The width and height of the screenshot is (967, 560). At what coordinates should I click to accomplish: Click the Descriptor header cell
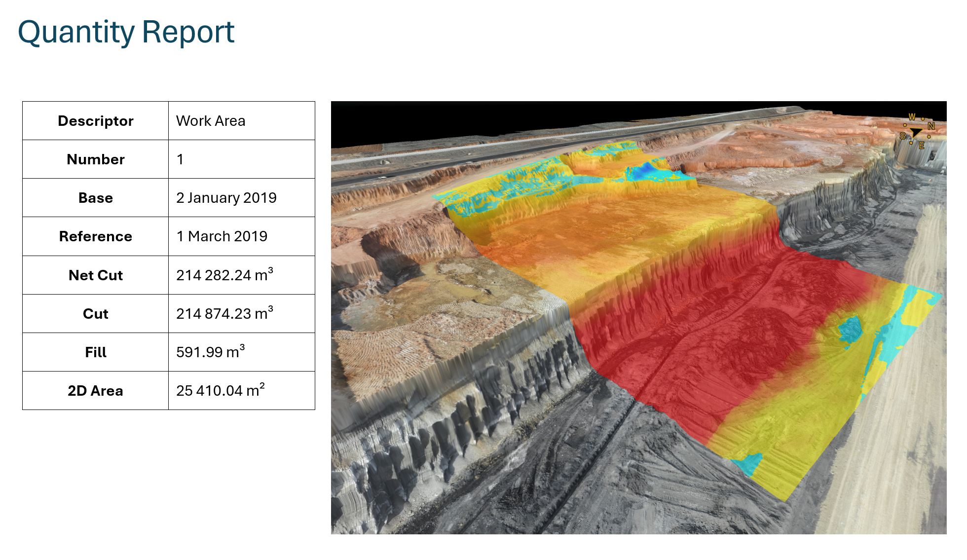(95, 121)
